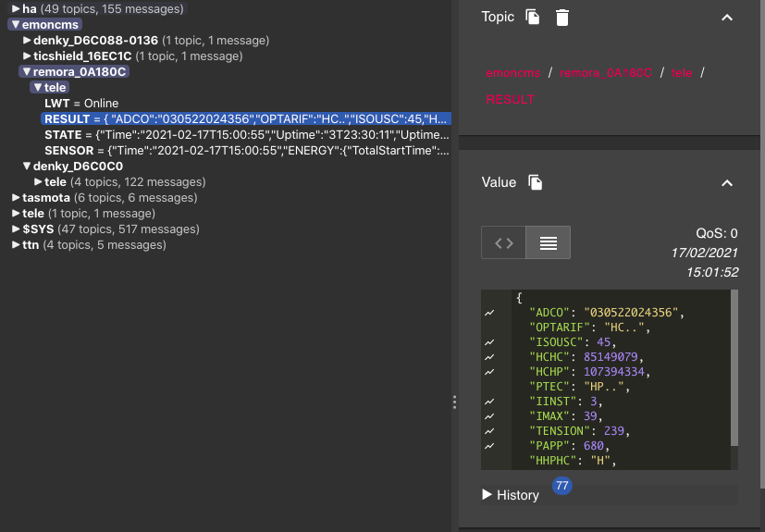Expand tele node with 122 messages
765x532 pixels.
tap(38, 182)
